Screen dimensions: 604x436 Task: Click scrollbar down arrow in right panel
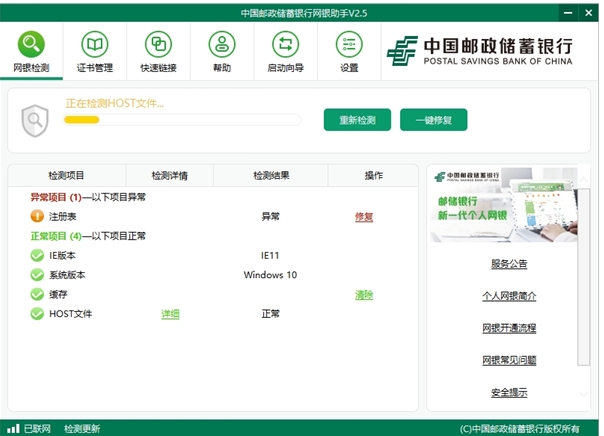584,394
